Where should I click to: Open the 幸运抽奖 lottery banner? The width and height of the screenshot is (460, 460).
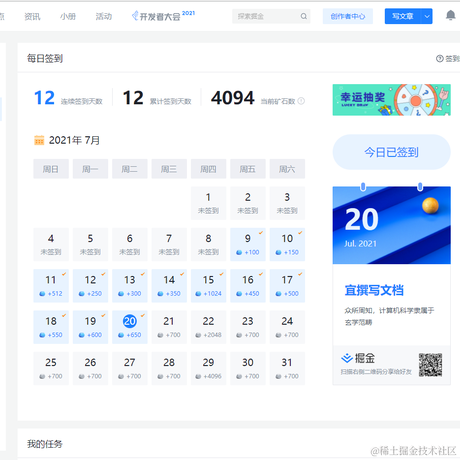[x=392, y=100]
